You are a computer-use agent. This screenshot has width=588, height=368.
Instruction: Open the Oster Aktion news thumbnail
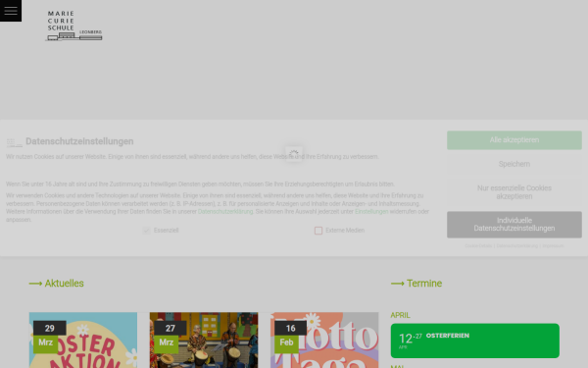pos(83,341)
